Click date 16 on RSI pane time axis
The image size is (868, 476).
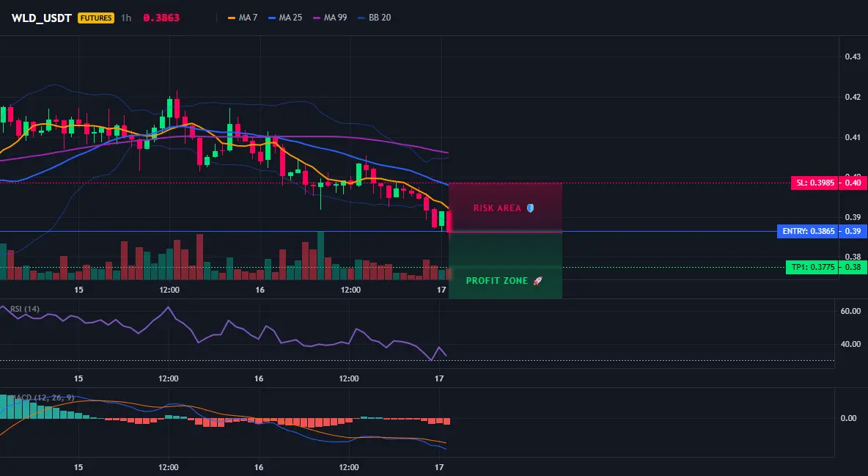[x=259, y=379]
